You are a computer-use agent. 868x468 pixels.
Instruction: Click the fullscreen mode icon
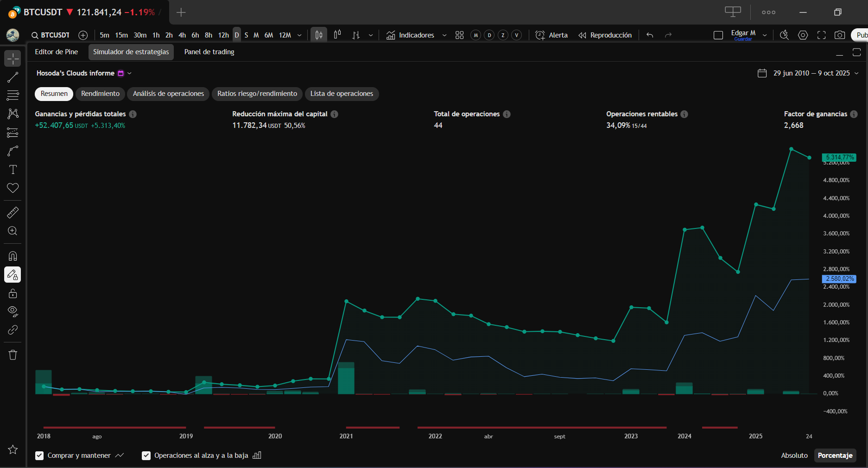(821, 35)
